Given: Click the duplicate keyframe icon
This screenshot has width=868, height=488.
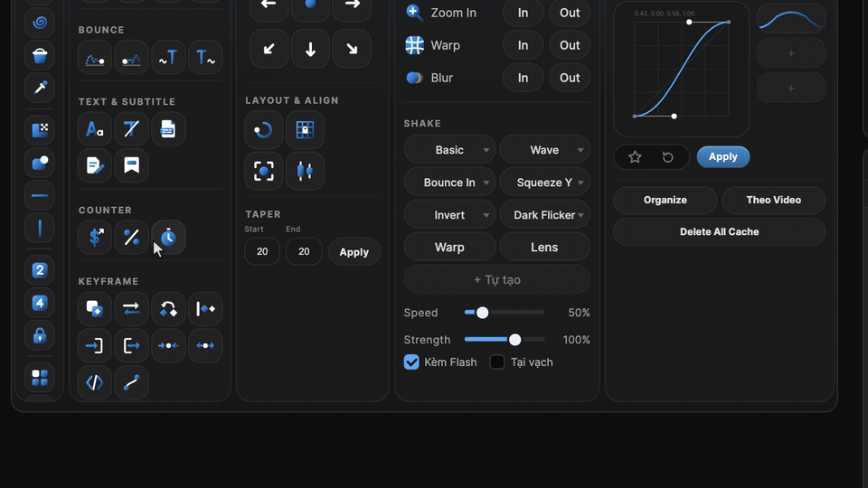Looking at the screenshot, I should (x=95, y=309).
